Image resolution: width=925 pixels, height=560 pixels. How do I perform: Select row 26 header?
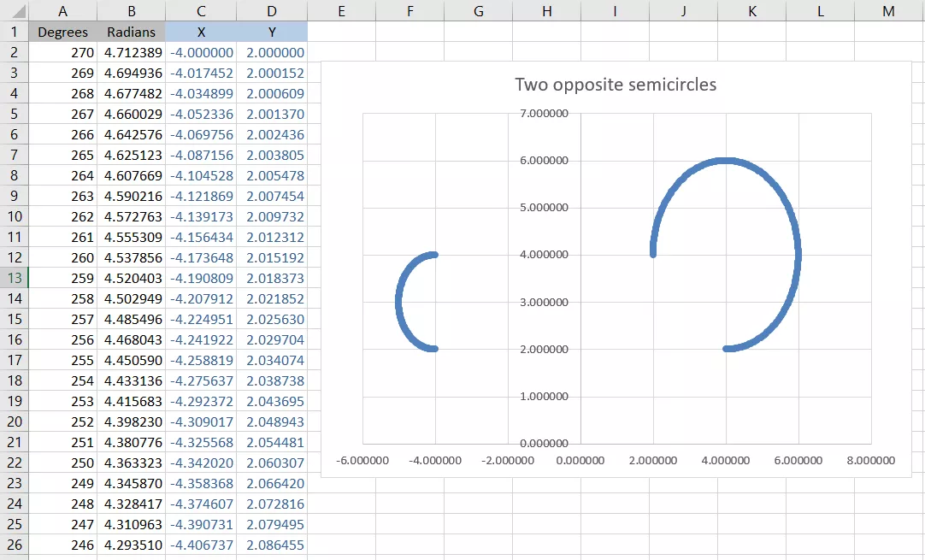point(15,545)
